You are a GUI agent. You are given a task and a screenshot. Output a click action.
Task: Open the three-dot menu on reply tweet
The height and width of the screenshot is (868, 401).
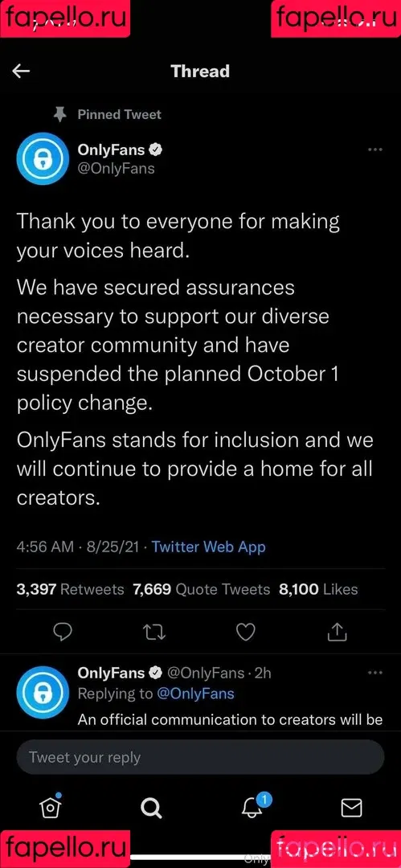[x=375, y=673]
